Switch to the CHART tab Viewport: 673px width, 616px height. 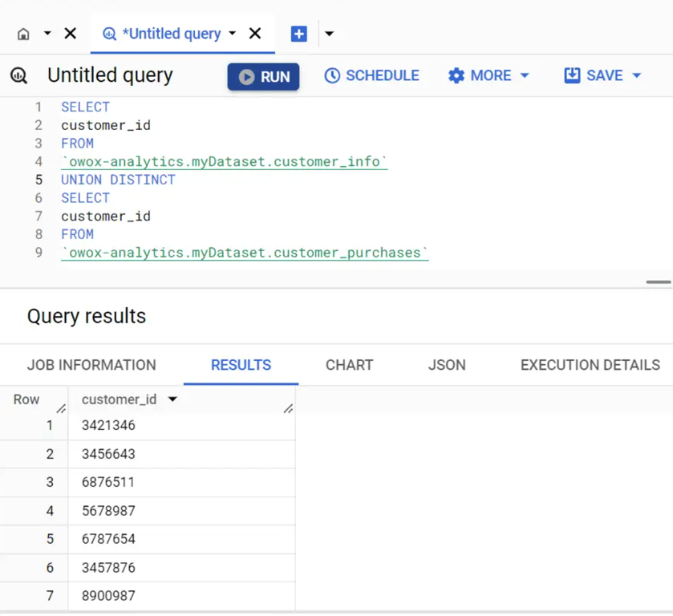tap(350, 365)
